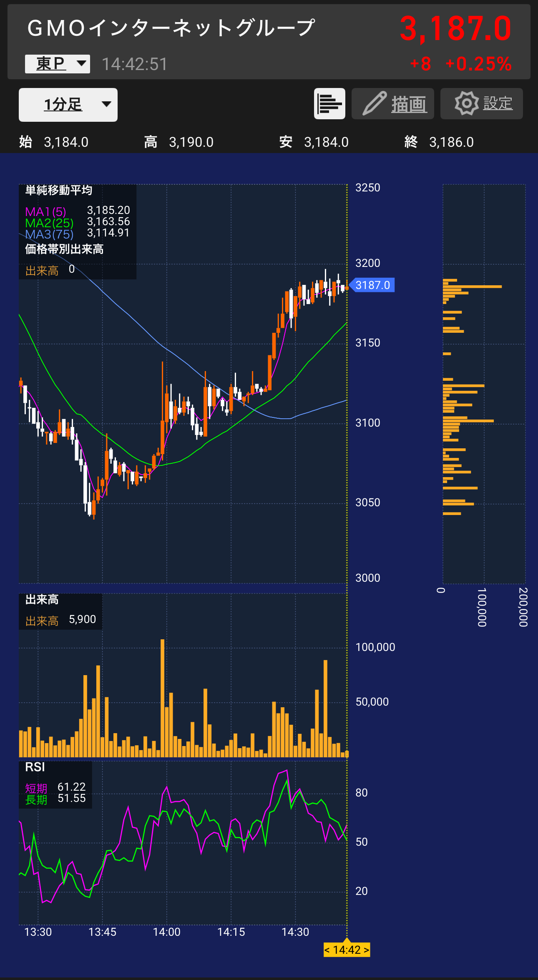Click the +0.25% change percentage

point(479,64)
